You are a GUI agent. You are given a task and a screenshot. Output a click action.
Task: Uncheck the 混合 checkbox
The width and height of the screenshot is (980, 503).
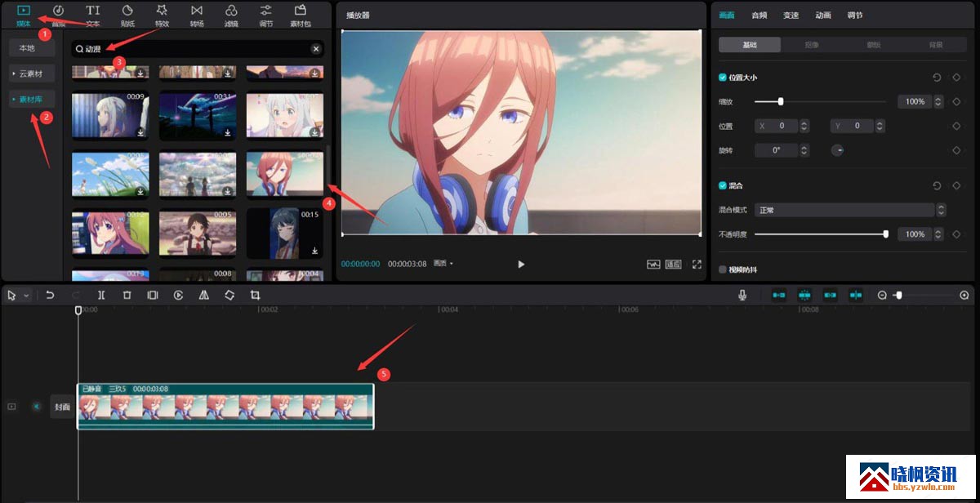[722, 185]
